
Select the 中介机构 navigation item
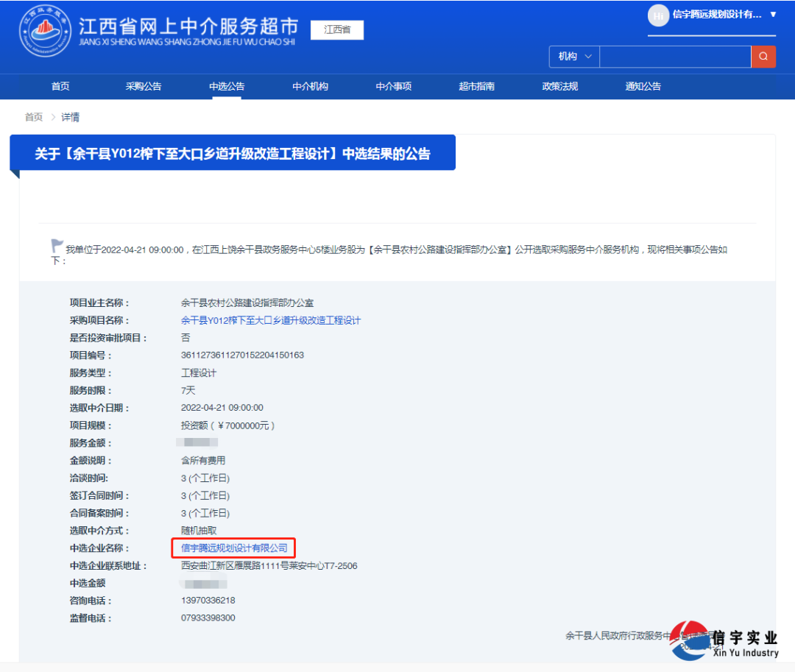tap(309, 86)
